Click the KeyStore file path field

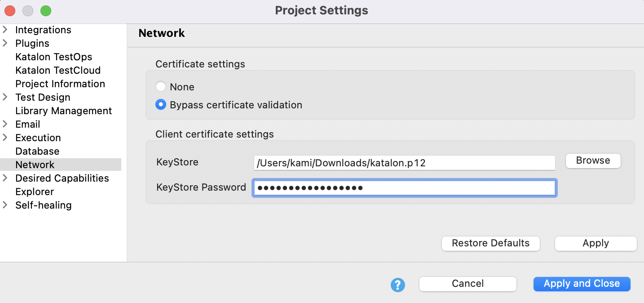[x=404, y=163]
